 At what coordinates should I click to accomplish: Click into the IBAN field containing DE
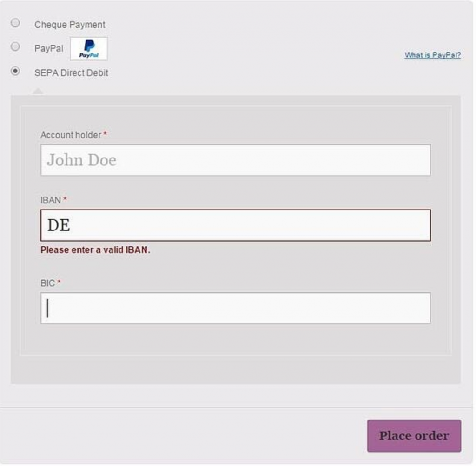pos(236,225)
